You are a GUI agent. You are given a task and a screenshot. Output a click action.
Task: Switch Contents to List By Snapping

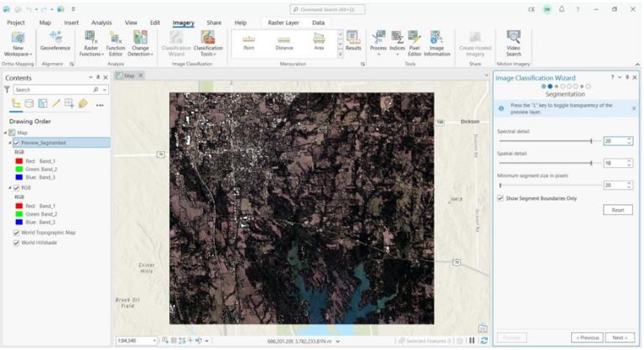70,103
